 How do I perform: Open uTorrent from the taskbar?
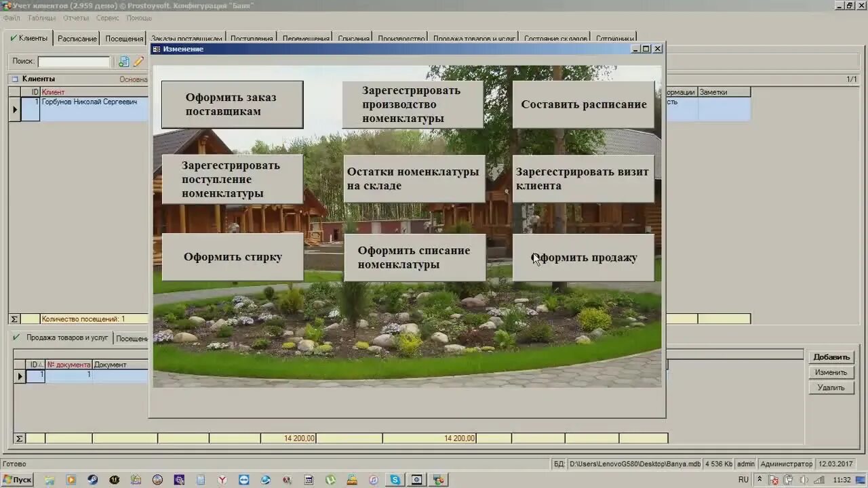[331, 480]
